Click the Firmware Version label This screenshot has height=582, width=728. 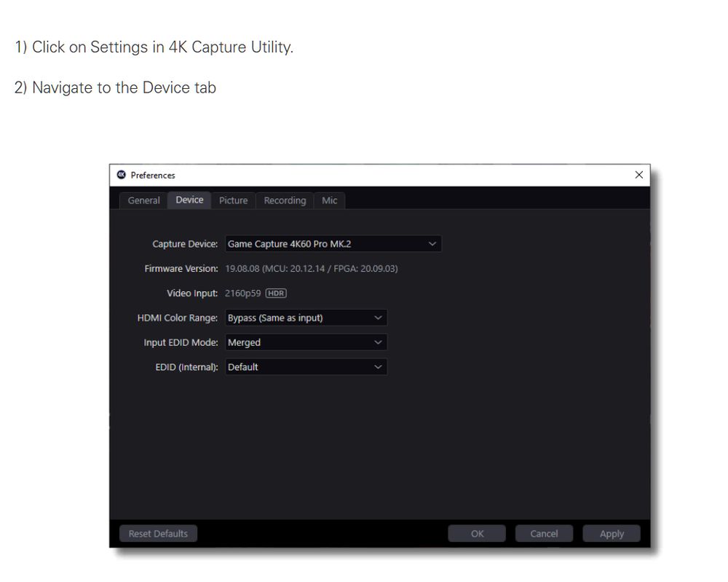pos(181,269)
